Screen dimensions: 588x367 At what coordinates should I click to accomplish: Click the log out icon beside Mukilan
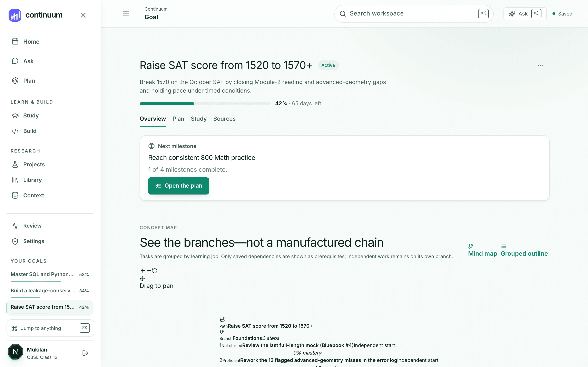pos(85,353)
